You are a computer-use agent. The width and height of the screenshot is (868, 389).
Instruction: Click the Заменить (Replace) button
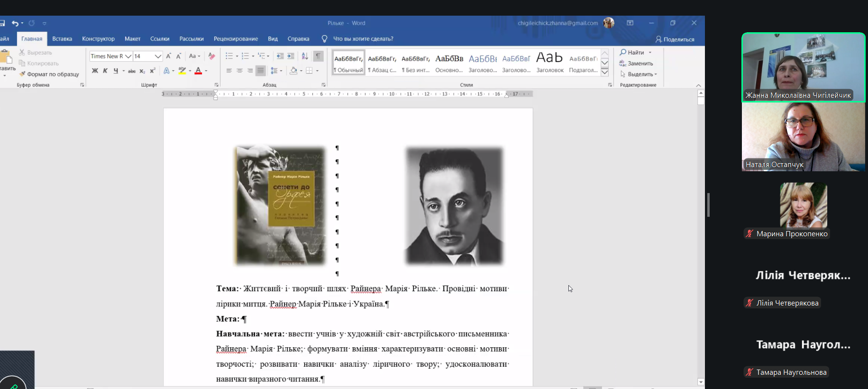point(636,63)
